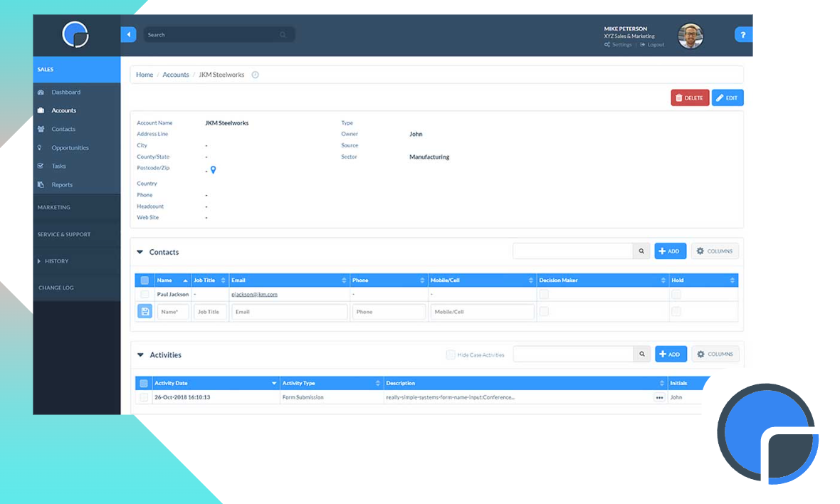840x504 pixels.
Task: Sort contacts by Decision Maker column
Action: point(603,280)
